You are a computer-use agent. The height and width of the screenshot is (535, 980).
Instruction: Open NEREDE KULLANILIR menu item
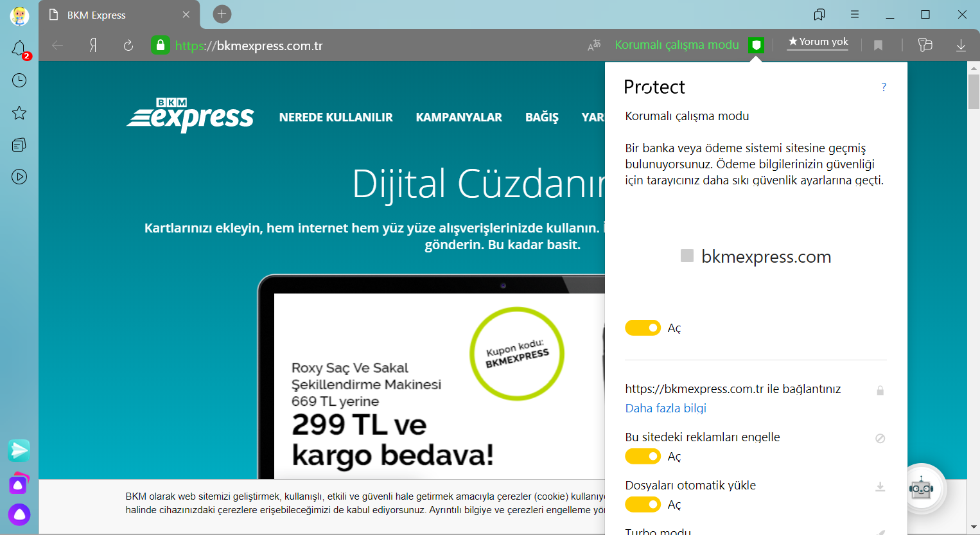[336, 118]
